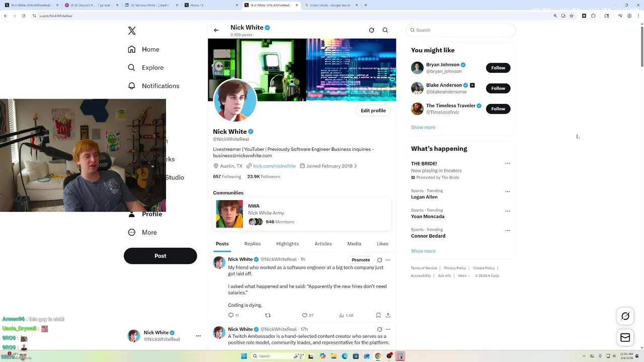Image resolution: width=644 pixels, height=362 pixels.
Task: Open the NWA Nick White Army community
Action: click(x=302, y=214)
